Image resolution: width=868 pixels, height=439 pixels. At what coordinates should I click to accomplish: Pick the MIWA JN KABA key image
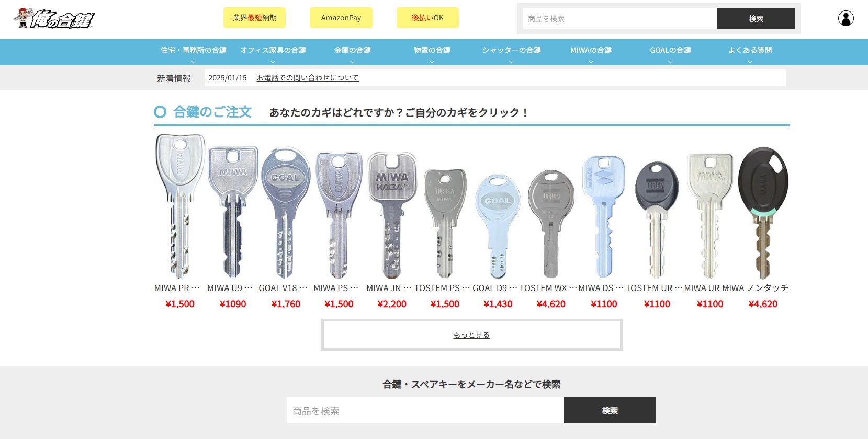[x=391, y=215]
